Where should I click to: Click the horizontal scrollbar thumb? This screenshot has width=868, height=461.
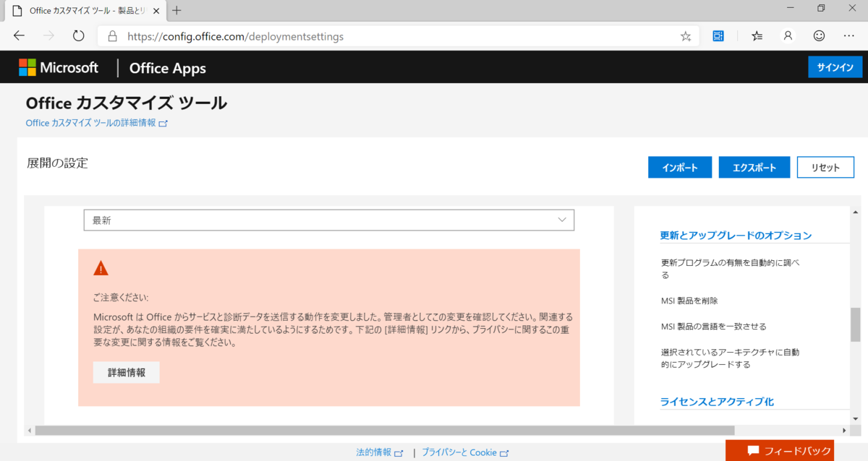pos(384,431)
